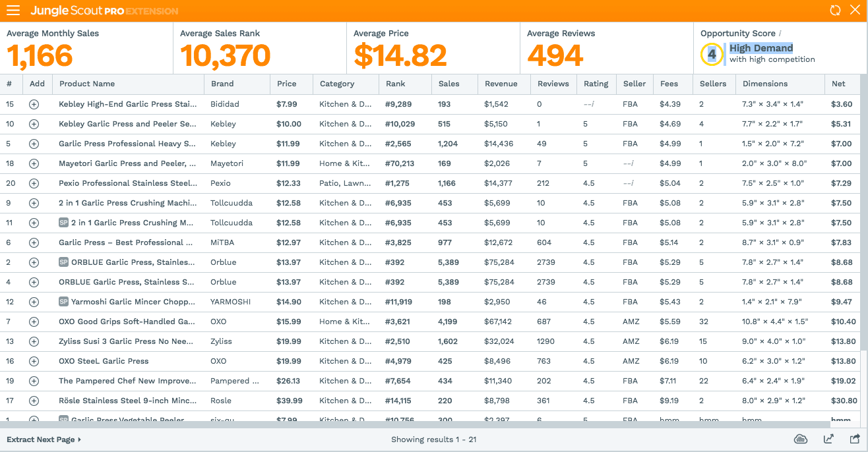Click add icon for row 4
The width and height of the screenshot is (868, 452).
point(34,282)
